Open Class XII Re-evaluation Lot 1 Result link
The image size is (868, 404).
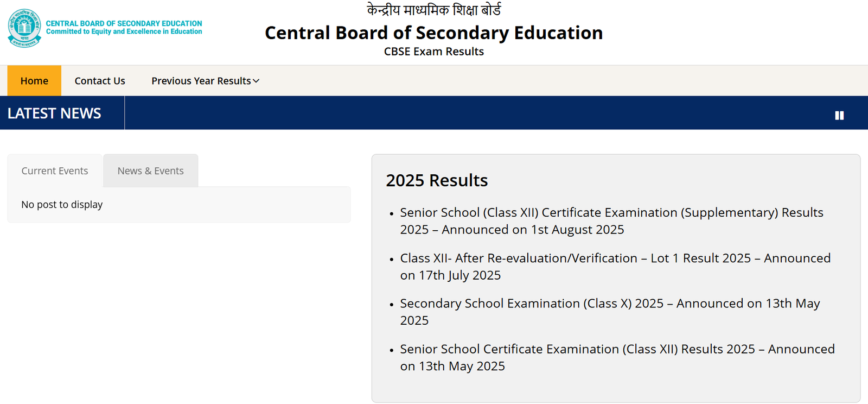[x=615, y=267]
